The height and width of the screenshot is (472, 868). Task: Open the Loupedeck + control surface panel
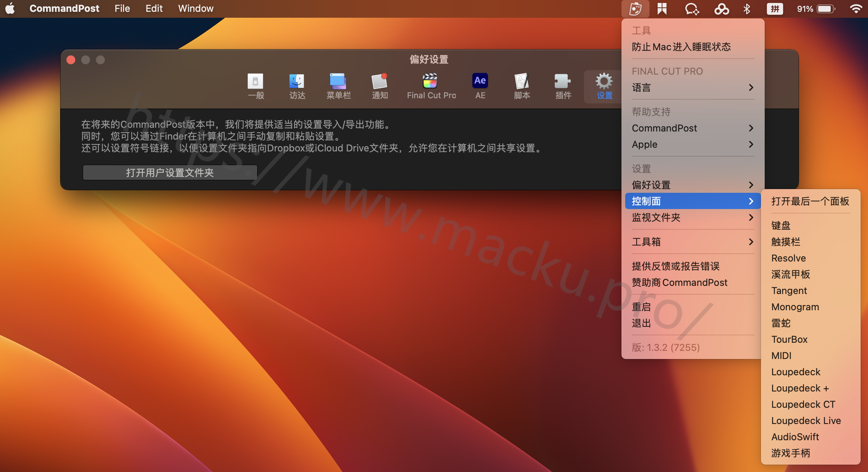click(811, 388)
